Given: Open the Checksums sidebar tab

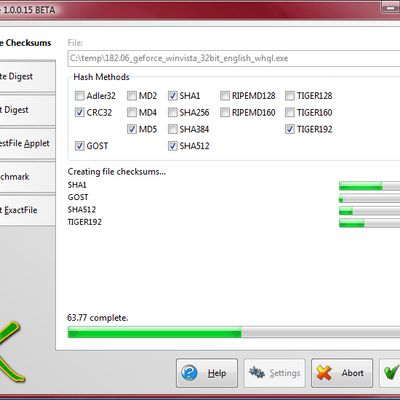Looking at the screenshot, I should [x=27, y=43].
